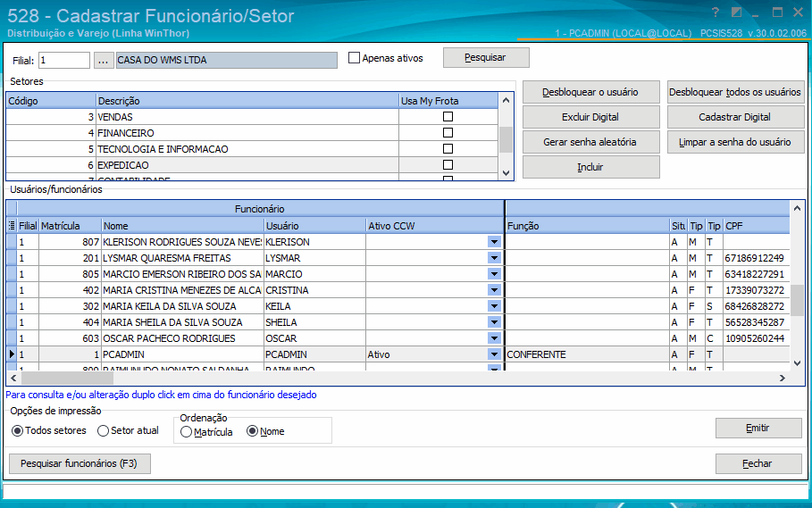Click the Cadastrar Digital button
The image size is (812, 508).
pyautogui.click(x=735, y=117)
